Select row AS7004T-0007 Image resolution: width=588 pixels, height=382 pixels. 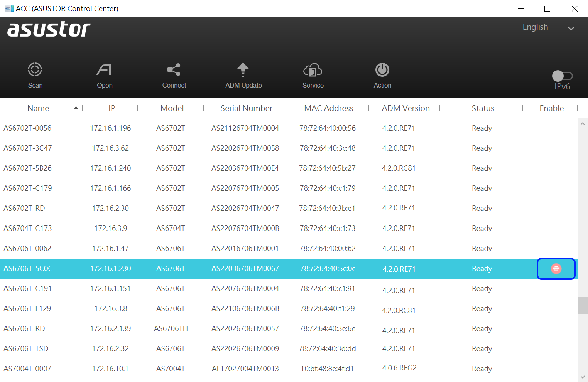click(289, 369)
